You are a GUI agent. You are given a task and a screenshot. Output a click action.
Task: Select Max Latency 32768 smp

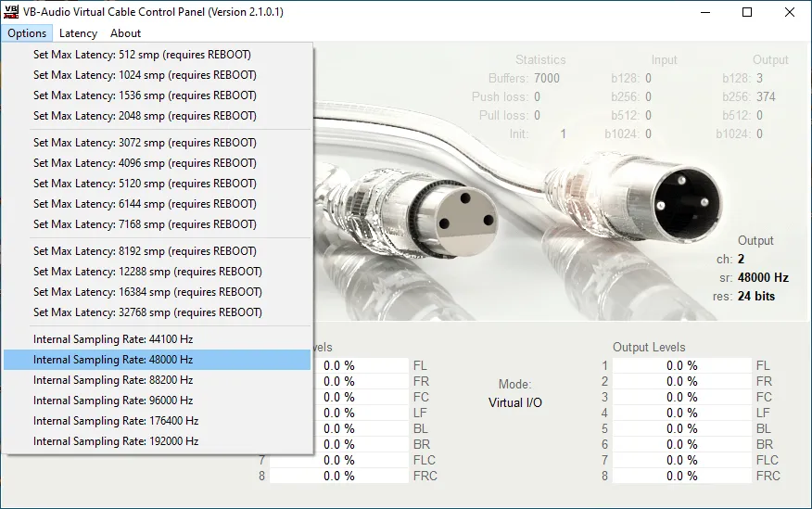147,312
